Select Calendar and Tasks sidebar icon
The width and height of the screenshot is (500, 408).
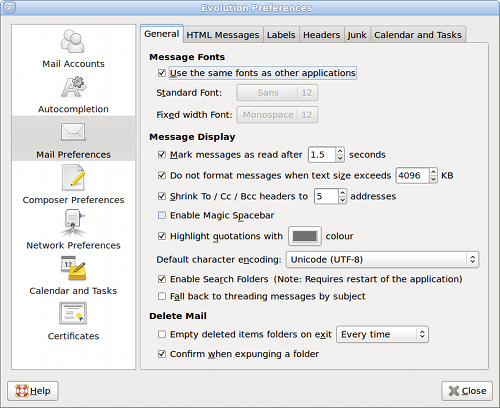pyautogui.click(x=73, y=268)
